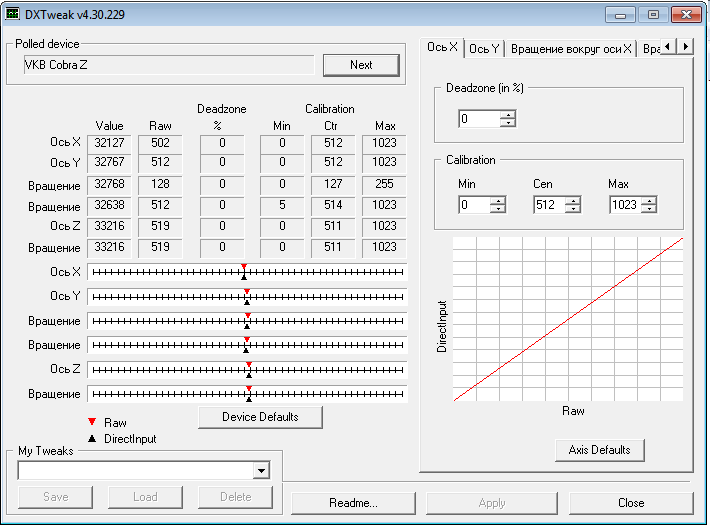Click the Calibration Min input field
Screen dimensions: 710x526
475,205
